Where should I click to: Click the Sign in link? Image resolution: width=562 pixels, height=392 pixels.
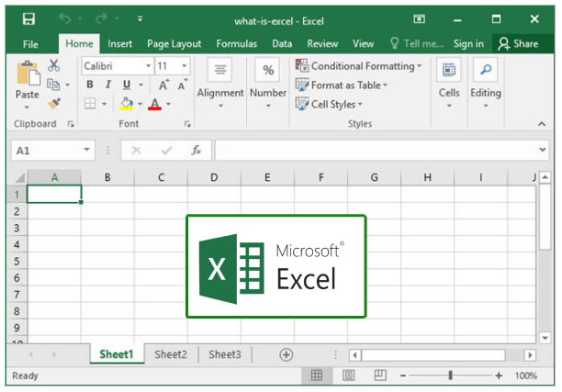[x=468, y=44]
